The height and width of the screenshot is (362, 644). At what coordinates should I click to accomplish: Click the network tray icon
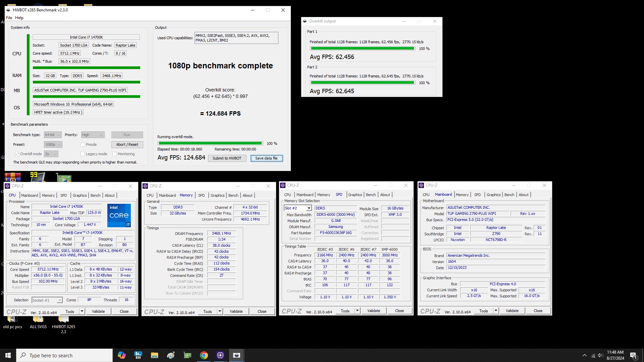click(x=593, y=355)
